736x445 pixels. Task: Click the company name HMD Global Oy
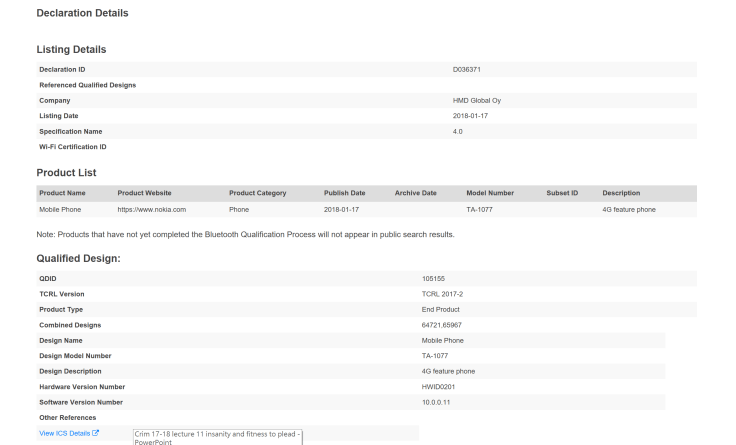478,100
